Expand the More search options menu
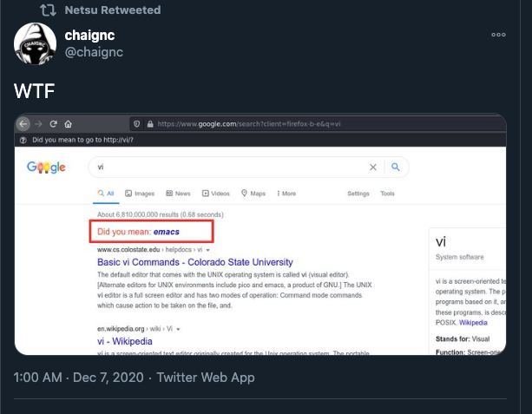Viewport: 532px width, 414px height. [x=286, y=194]
